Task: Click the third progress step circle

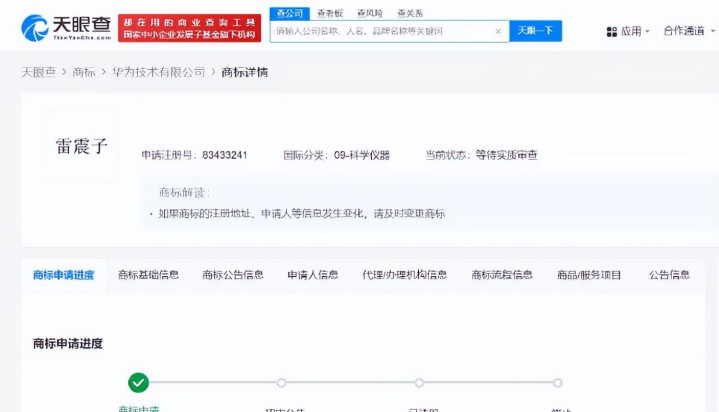Action: pyautogui.click(x=419, y=383)
